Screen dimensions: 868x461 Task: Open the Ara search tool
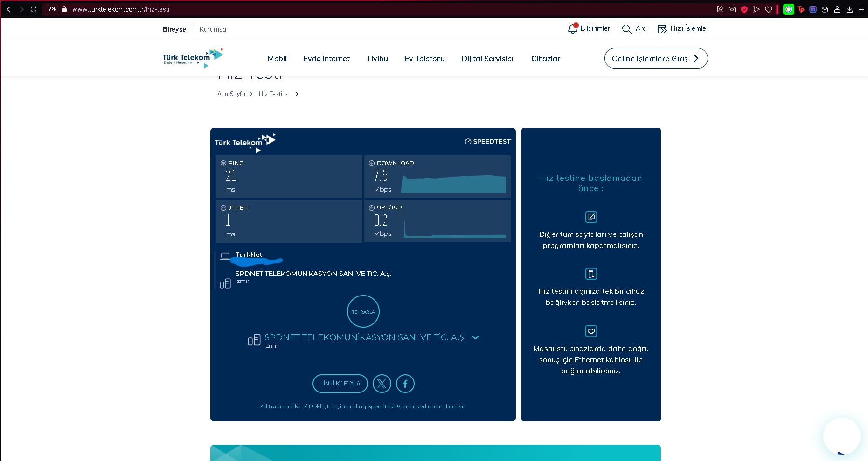pyautogui.click(x=634, y=28)
